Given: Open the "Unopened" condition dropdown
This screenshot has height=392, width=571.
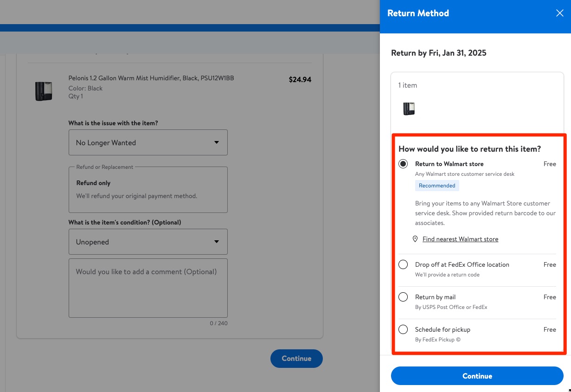Looking at the screenshot, I should click(148, 242).
